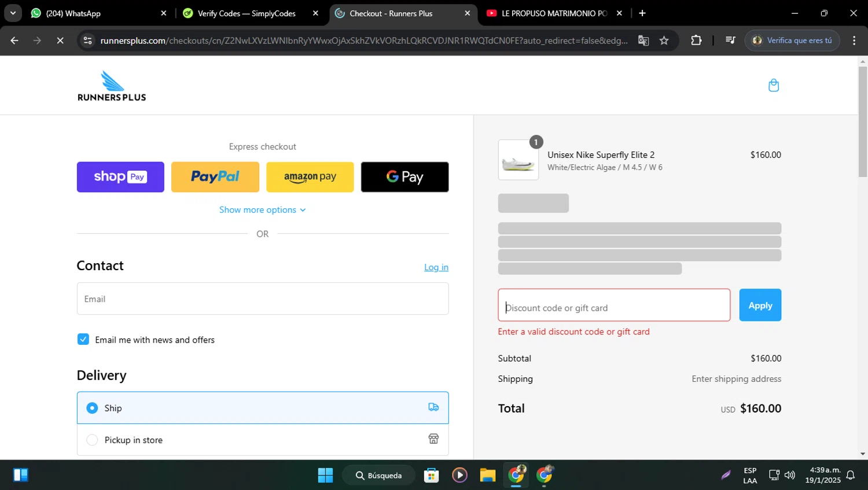Close the WhatsApp tab
The image size is (868, 490).
[163, 13]
